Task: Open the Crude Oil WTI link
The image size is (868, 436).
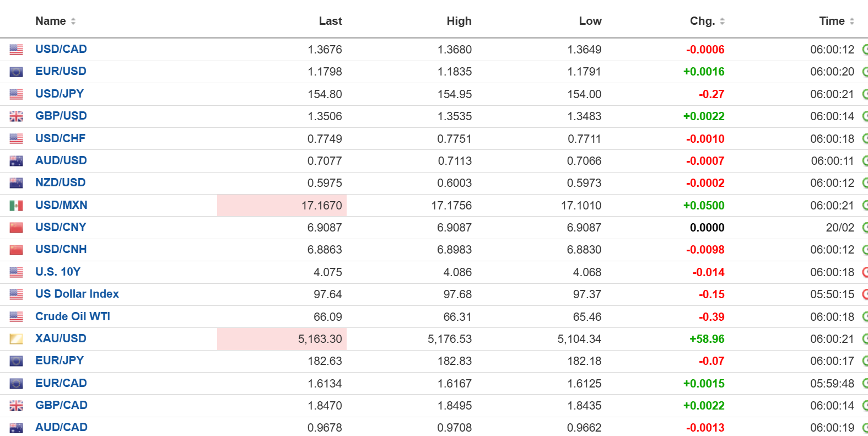Action: coord(73,316)
